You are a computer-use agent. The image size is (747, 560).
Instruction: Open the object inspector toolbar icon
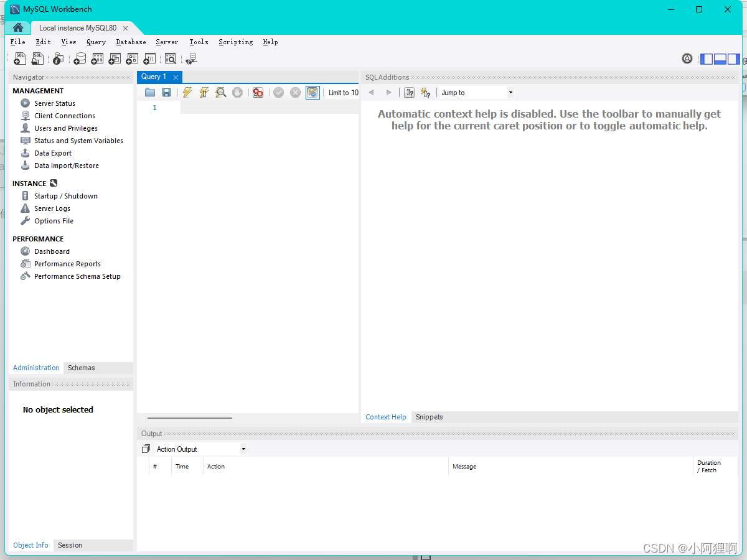coord(58,58)
